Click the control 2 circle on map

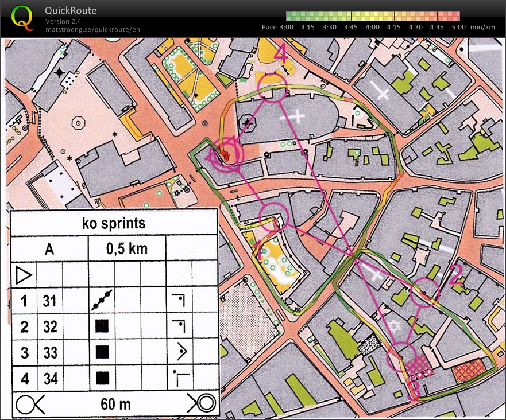point(426,292)
